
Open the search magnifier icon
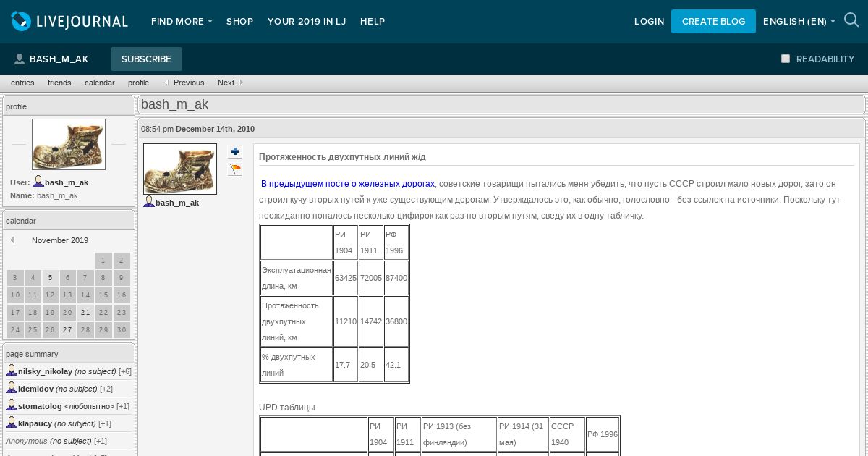tap(852, 21)
